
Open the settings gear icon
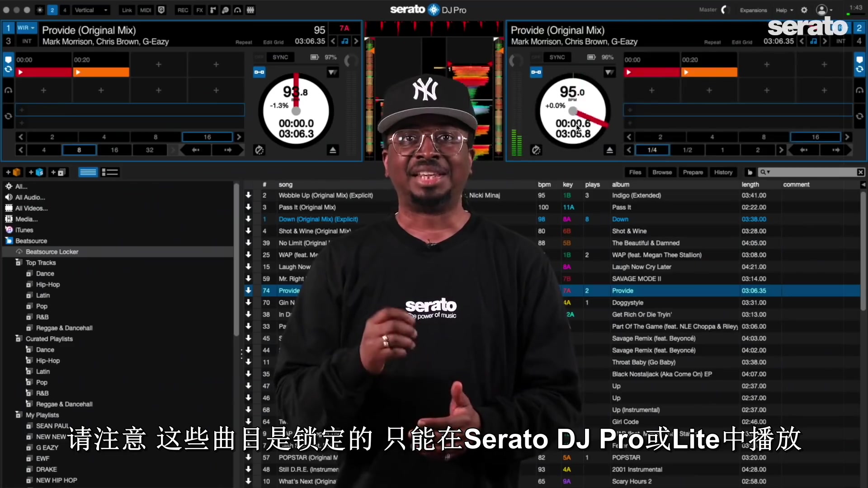point(804,10)
